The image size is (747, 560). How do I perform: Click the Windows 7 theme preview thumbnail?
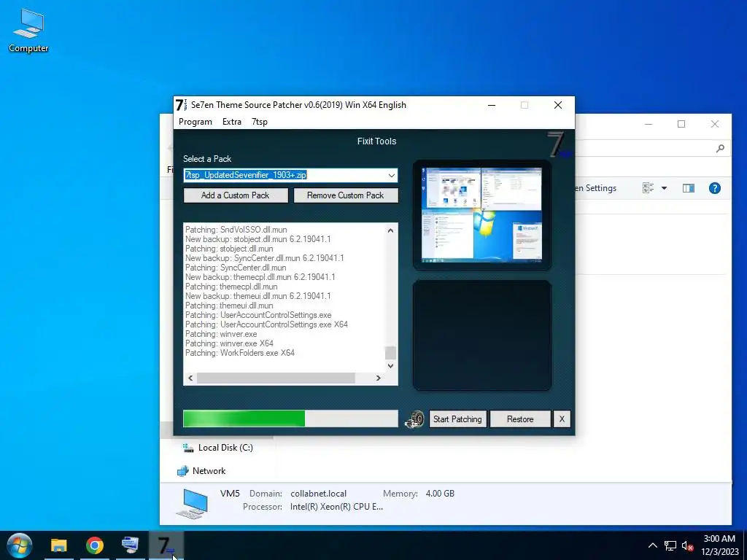pyautogui.click(x=481, y=215)
